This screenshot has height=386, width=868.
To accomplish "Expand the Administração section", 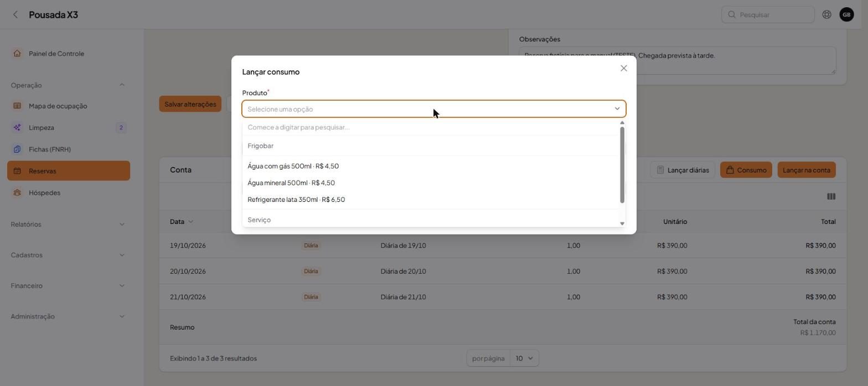I will pos(122,317).
